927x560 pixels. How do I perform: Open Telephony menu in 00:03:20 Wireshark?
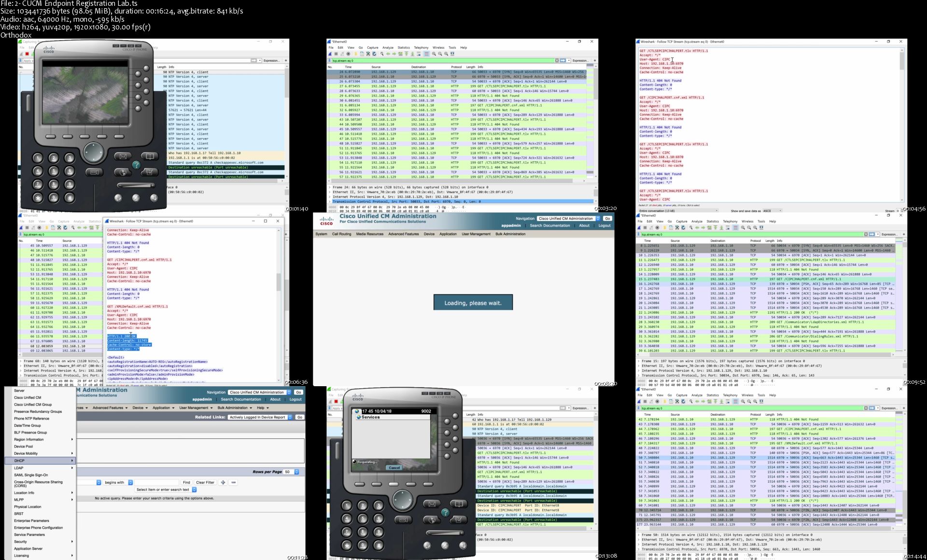pos(421,47)
